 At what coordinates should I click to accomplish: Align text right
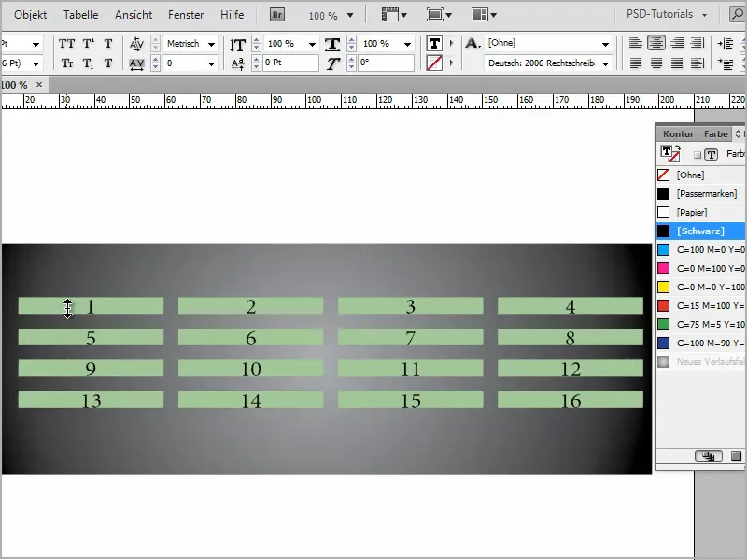click(x=677, y=43)
